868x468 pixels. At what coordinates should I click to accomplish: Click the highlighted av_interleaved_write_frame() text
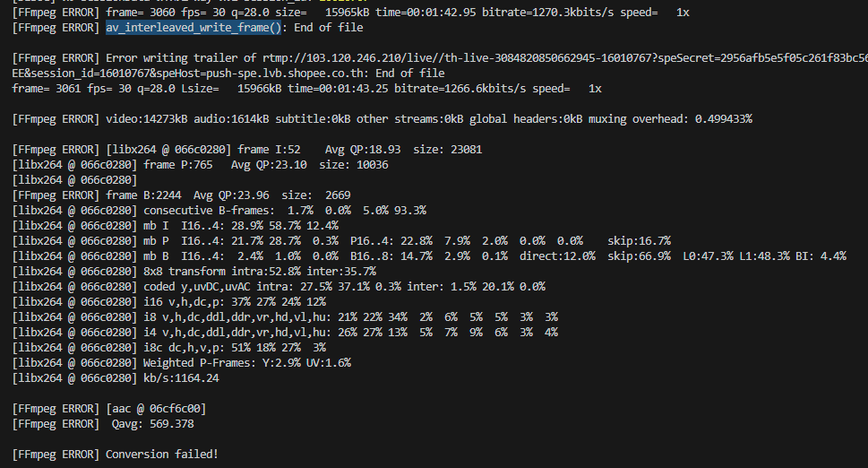193,28
